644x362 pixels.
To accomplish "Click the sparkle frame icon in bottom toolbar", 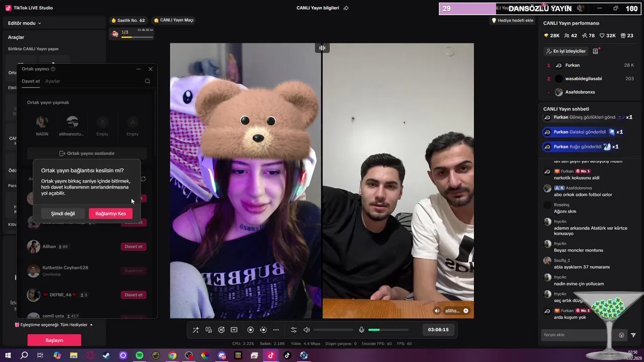I will click(234, 330).
